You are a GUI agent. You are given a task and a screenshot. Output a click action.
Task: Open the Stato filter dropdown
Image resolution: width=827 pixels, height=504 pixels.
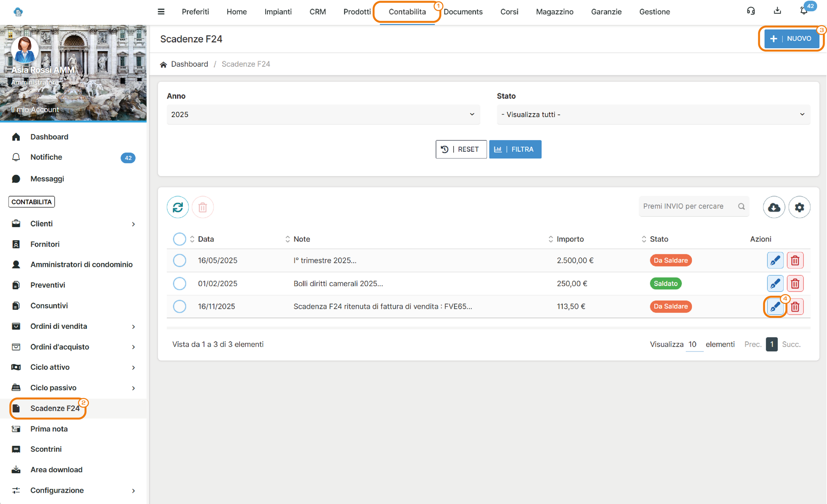point(653,114)
